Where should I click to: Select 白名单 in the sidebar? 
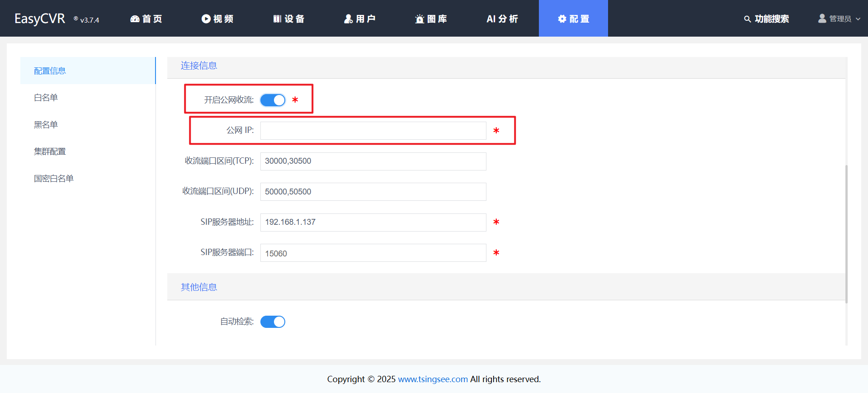pyautogui.click(x=46, y=98)
